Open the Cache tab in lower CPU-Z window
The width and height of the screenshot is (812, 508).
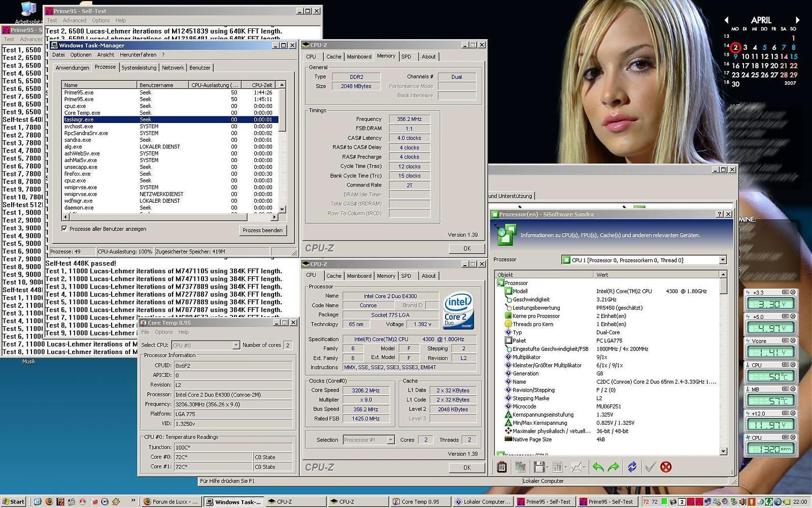[x=334, y=276]
